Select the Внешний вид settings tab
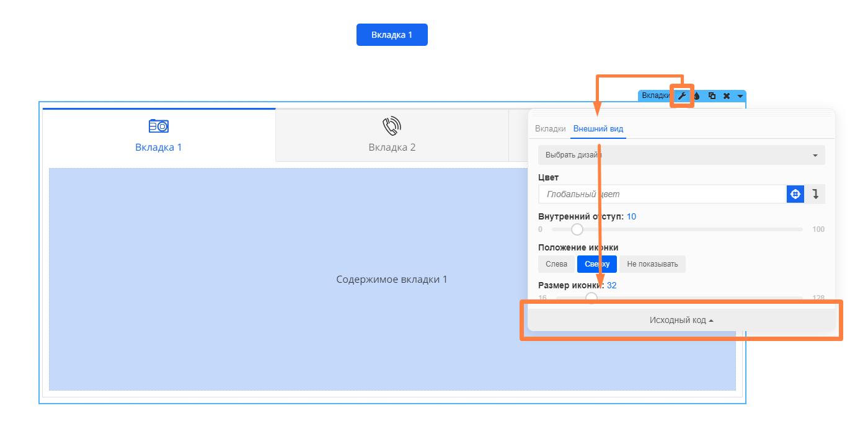This screenshot has height=434, width=868. pyautogui.click(x=598, y=128)
